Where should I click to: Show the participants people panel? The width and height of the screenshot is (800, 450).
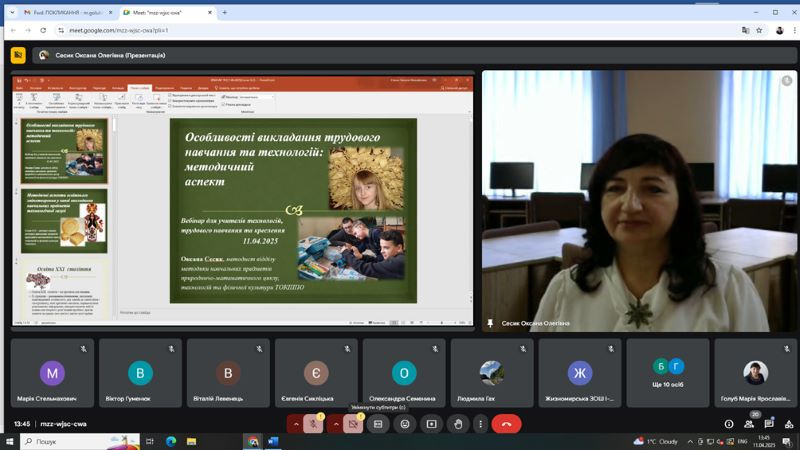[x=748, y=424]
